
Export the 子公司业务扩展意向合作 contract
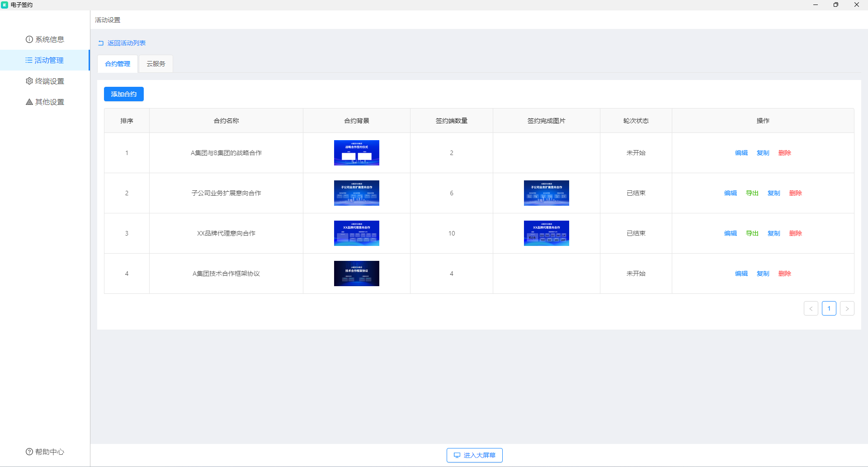(752, 193)
